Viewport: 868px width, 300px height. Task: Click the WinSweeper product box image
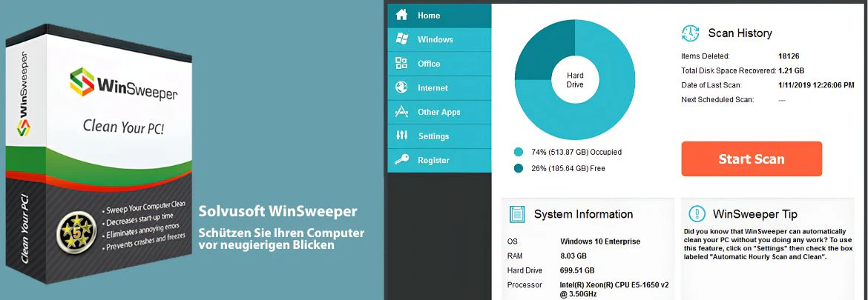point(99,153)
